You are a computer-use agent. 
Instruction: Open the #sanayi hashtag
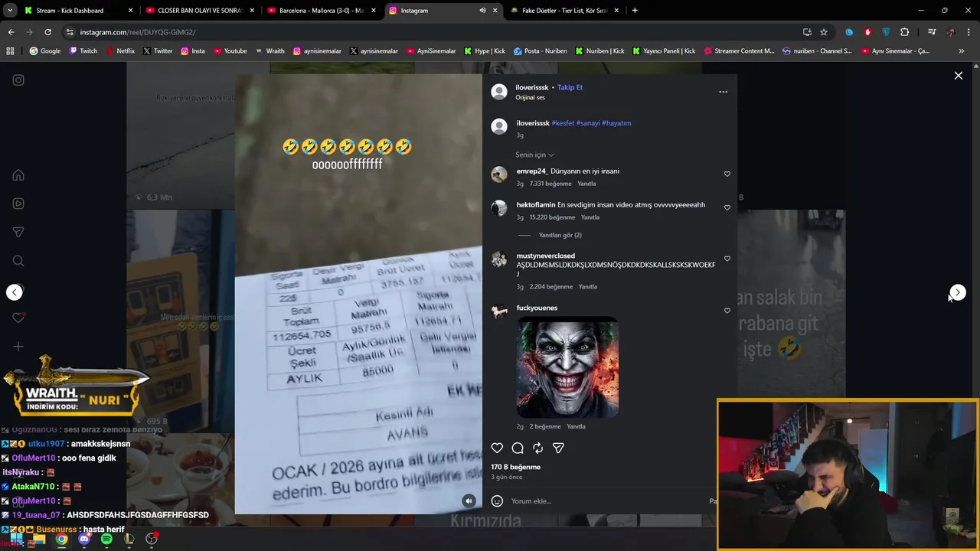[588, 123]
